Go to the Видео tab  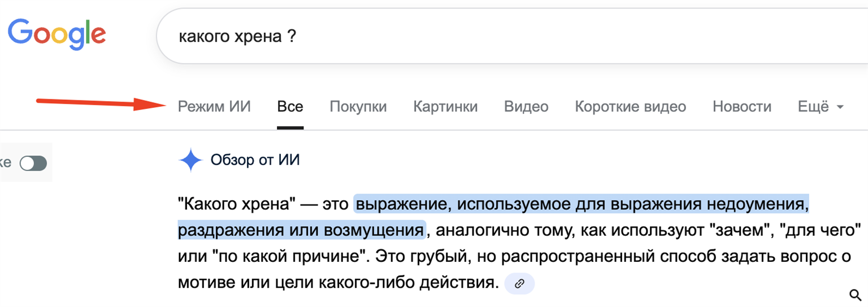[x=526, y=107]
